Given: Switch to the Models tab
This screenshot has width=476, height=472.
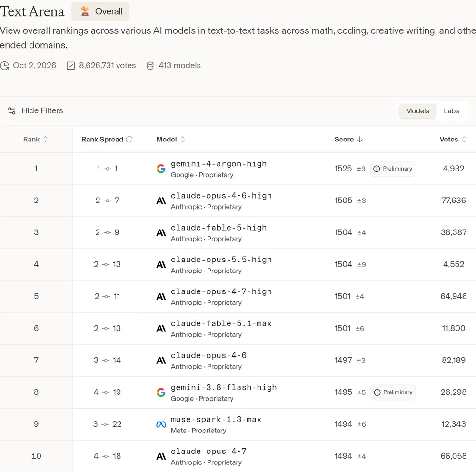Looking at the screenshot, I should click(x=417, y=111).
